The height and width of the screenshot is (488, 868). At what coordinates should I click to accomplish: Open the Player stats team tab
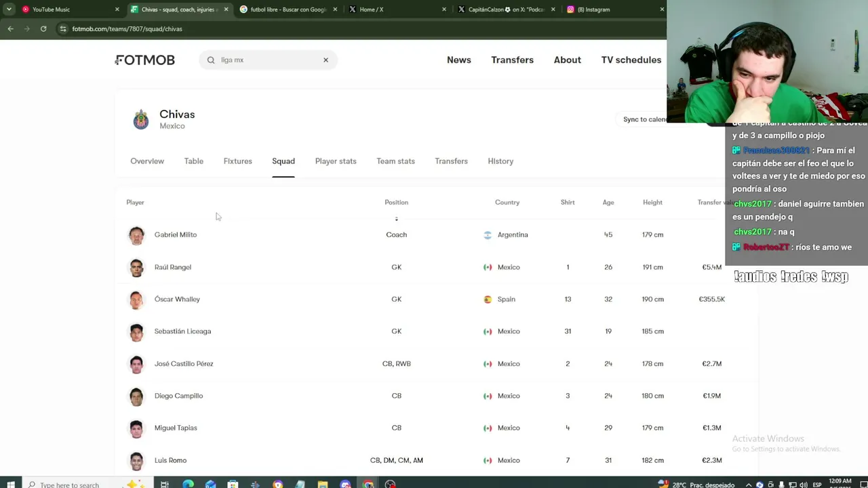pyautogui.click(x=336, y=161)
